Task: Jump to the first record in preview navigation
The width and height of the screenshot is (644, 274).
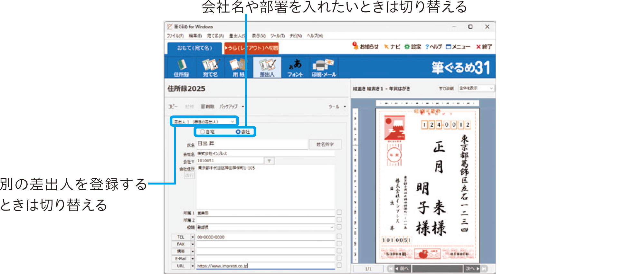Action: (390, 269)
